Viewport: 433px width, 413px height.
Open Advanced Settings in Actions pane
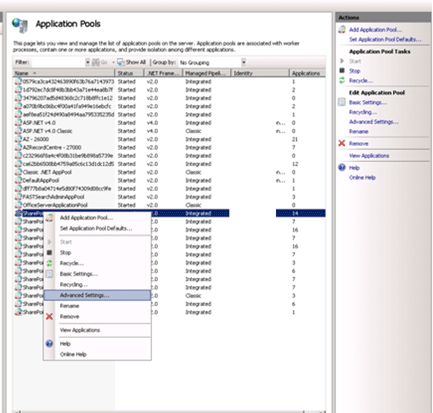[x=374, y=122]
